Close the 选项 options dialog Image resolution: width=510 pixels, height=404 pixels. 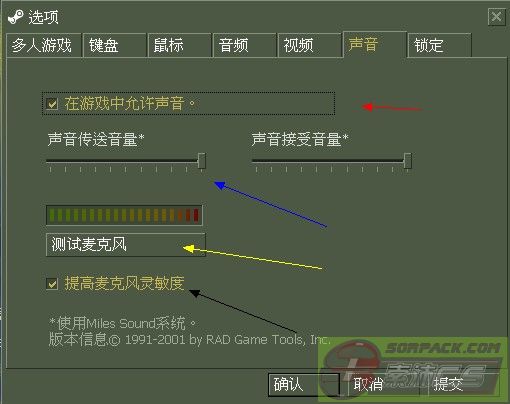[x=496, y=16]
